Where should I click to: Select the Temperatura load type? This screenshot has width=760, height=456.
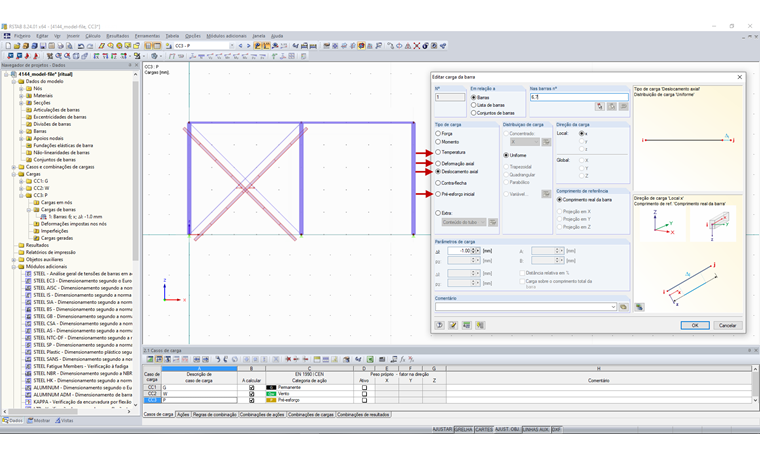438,152
